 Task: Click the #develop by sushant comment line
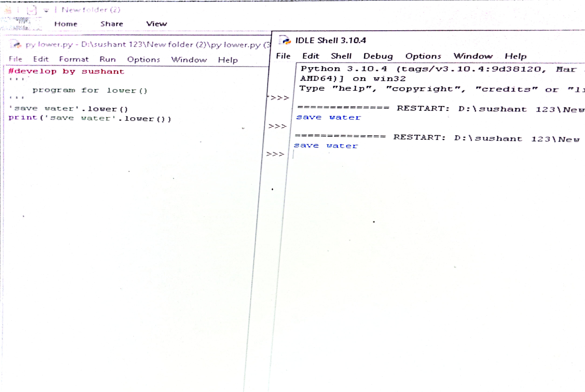point(66,71)
